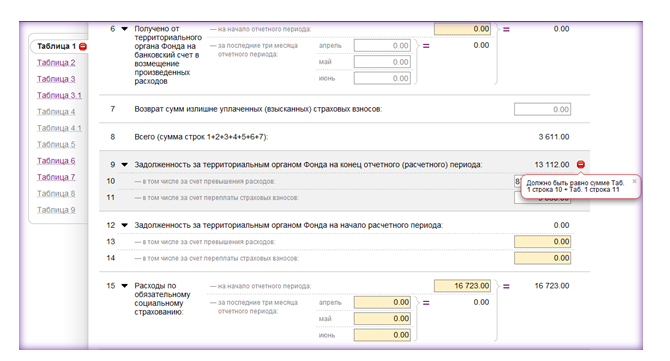Go to Таблица 4
The height and width of the screenshot is (361, 670).
(56, 112)
